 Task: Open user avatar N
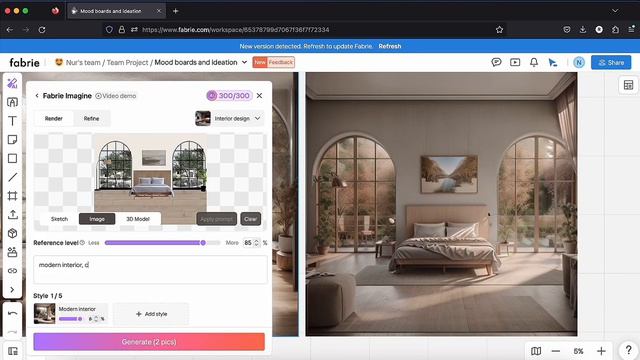pos(579,62)
